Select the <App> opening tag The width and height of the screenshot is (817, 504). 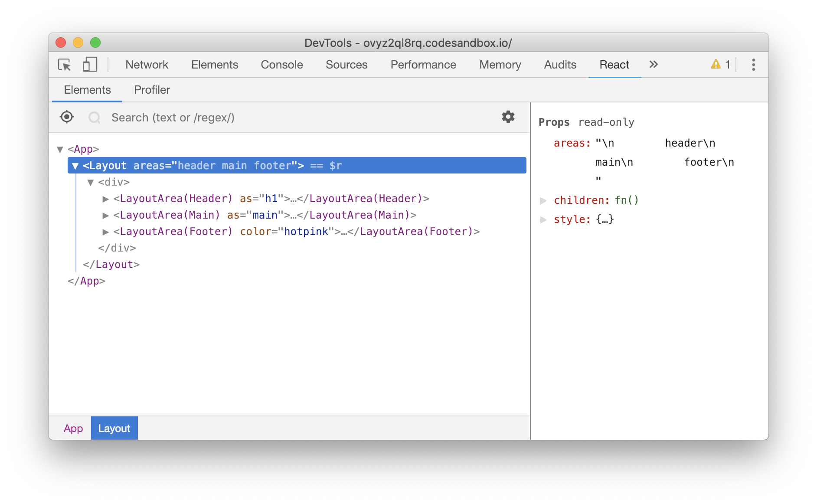point(83,149)
